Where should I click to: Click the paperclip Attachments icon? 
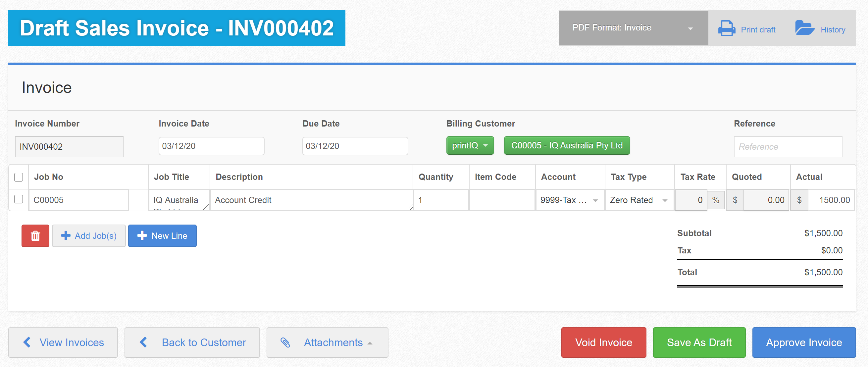(285, 342)
